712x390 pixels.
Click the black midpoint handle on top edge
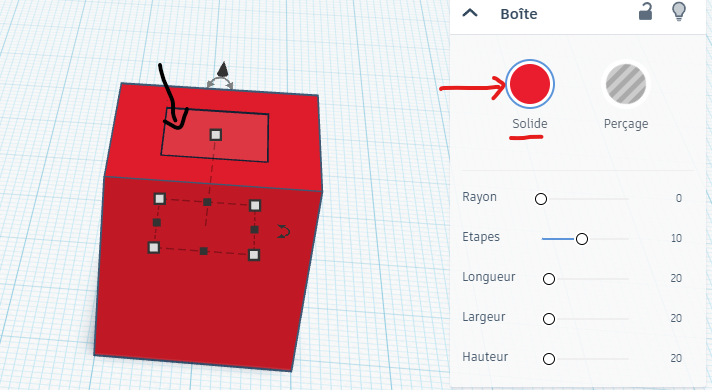tap(207, 202)
